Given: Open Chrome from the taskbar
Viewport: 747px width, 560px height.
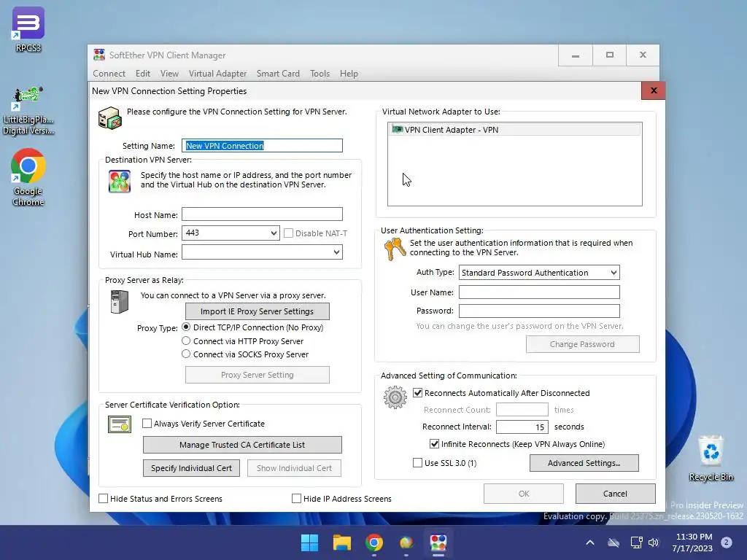Looking at the screenshot, I should tap(374, 542).
